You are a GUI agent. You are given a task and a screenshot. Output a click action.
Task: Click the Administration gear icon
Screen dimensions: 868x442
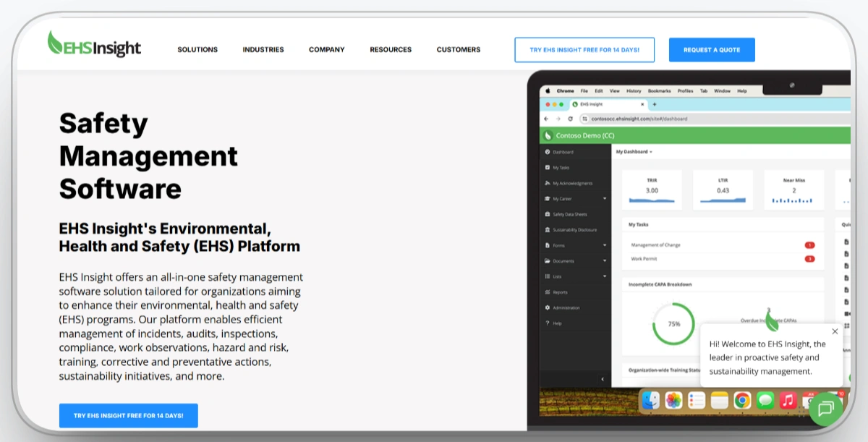(547, 307)
